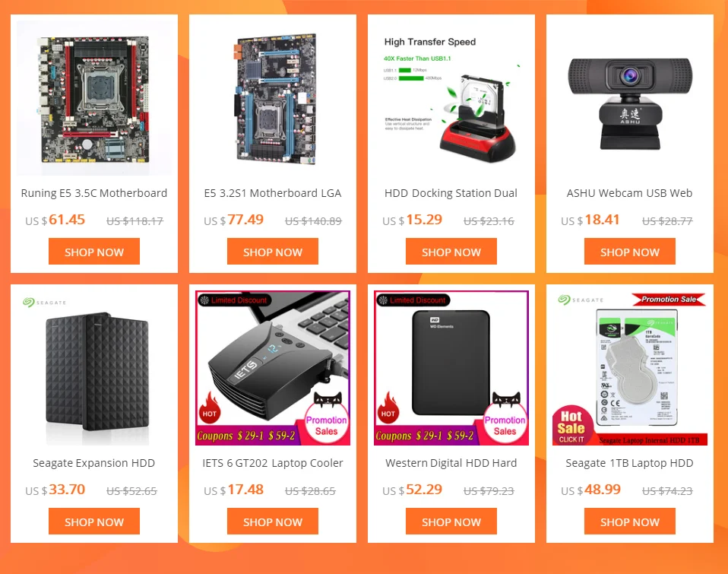Open the HDD docking station product image

(451, 98)
